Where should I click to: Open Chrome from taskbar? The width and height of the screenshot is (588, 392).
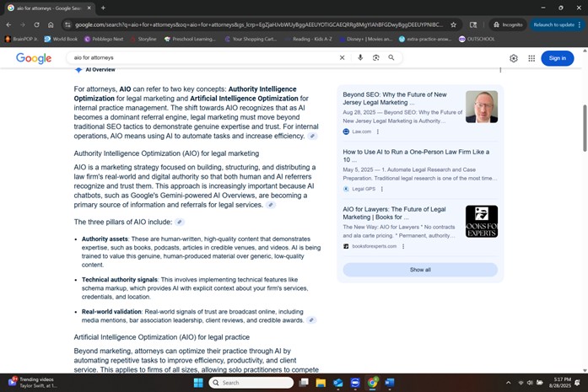(x=372, y=383)
